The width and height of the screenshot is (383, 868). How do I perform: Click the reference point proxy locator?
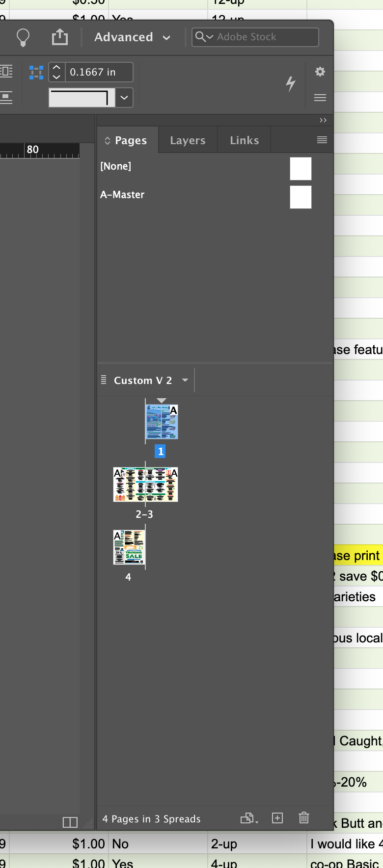click(36, 72)
